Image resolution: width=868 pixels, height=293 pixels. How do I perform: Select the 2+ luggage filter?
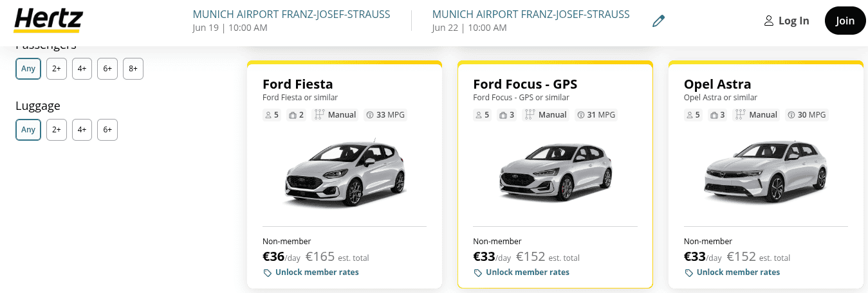coord(57,130)
